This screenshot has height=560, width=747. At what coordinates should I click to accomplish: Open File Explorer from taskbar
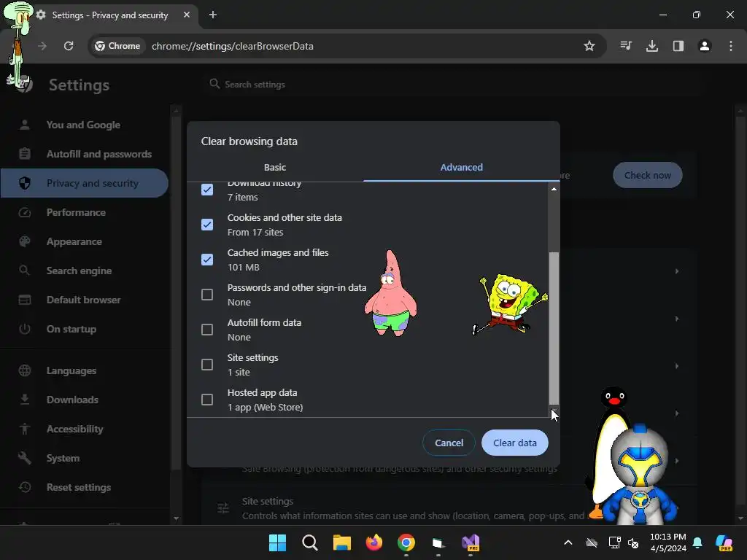pos(341,542)
